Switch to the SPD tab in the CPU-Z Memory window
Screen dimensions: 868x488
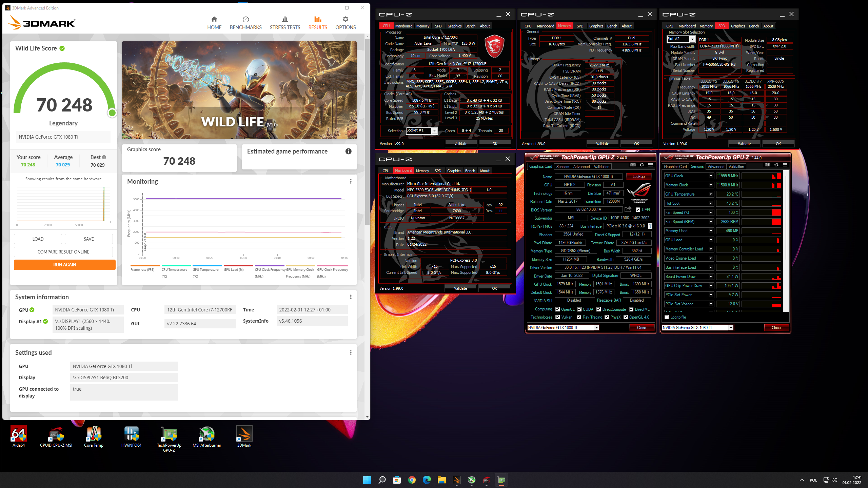click(x=580, y=26)
